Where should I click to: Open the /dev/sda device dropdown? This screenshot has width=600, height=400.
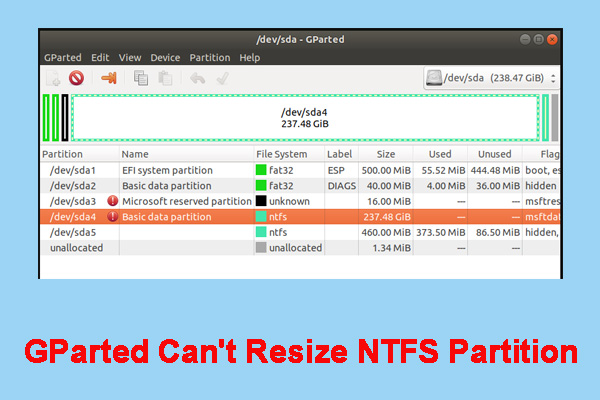tap(491, 78)
